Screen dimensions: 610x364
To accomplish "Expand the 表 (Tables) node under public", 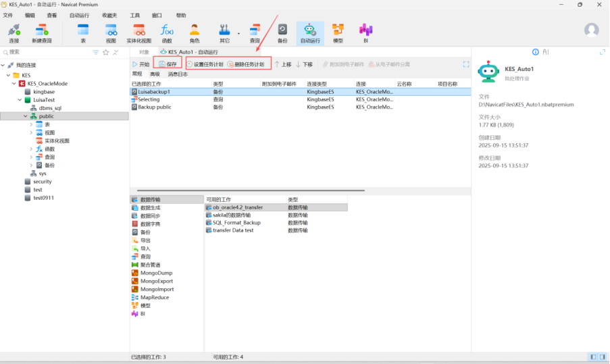I will 31,124.
